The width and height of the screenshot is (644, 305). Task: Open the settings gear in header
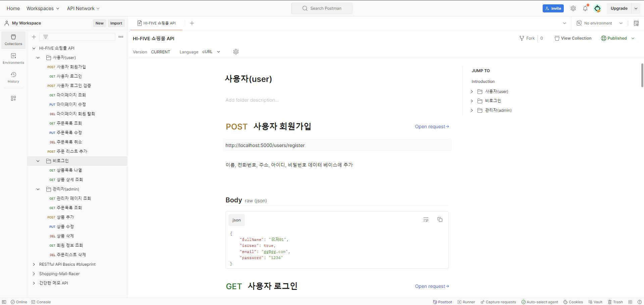[573, 8]
